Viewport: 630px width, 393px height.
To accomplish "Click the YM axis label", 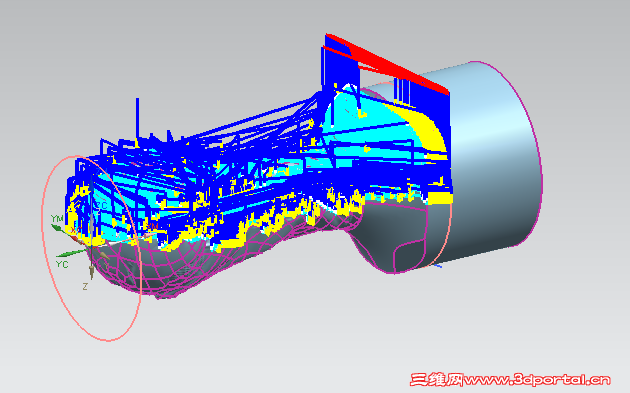I will (x=57, y=219).
